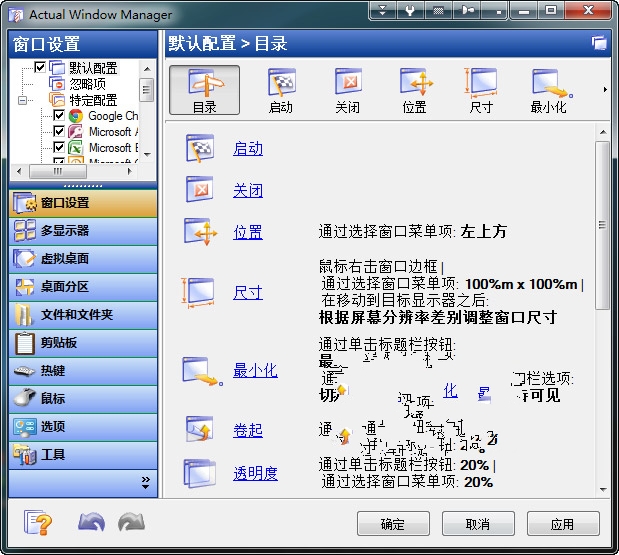Click the main list scroll-up arrow
619x555 pixels.
(x=603, y=132)
